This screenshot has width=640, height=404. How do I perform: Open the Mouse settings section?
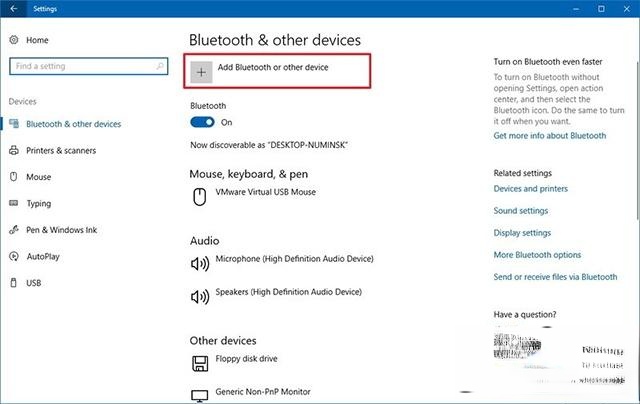click(x=39, y=177)
